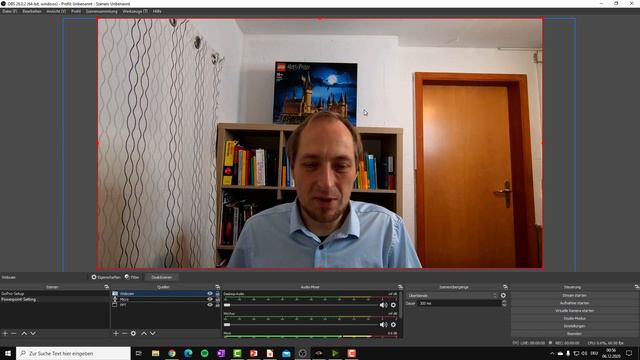Toggle visibility of PPT source
This screenshot has width=640, height=360.
pos(210,305)
